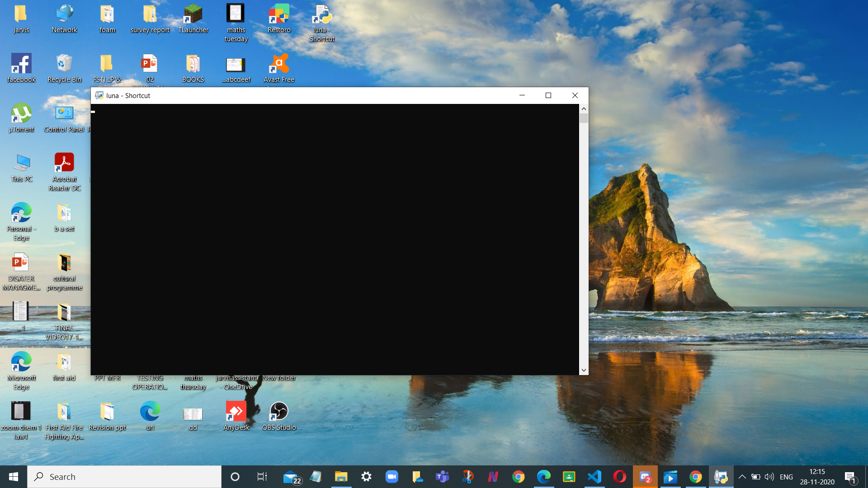
Task: Open the Recycle Bin icon
Action: (x=64, y=68)
